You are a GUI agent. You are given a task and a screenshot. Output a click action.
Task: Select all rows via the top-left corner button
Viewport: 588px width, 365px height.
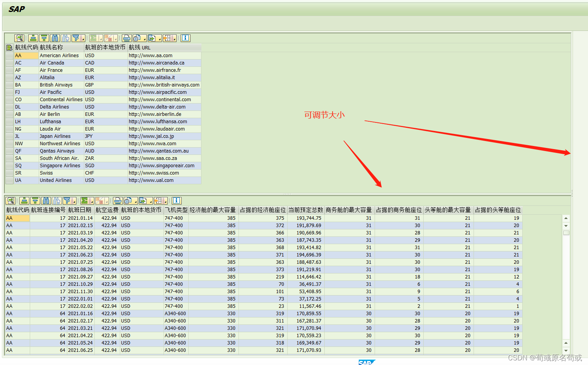point(9,47)
